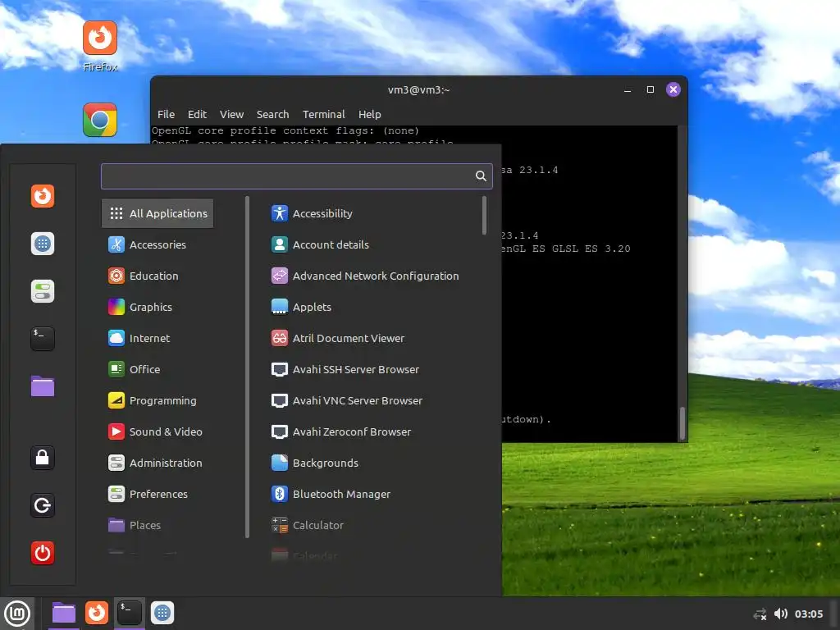Select the Preferences category
The width and height of the screenshot is (840, 630).
pos(157,494)
